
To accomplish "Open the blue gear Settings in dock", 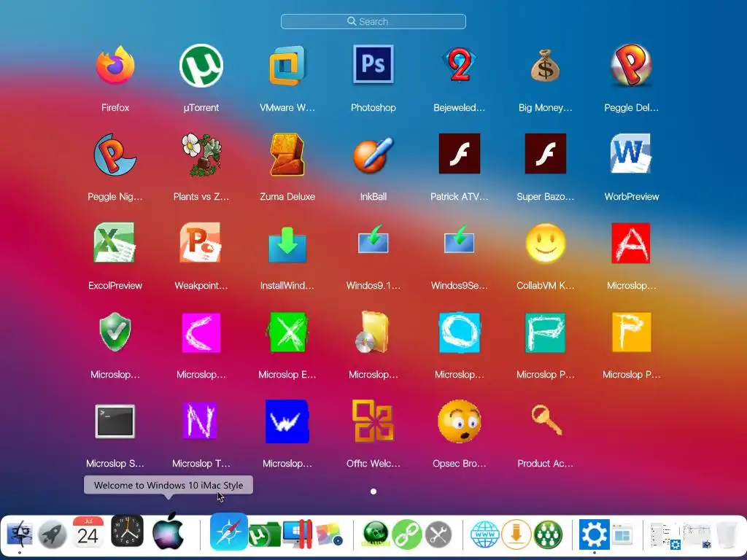I will [x=594, y=534].
